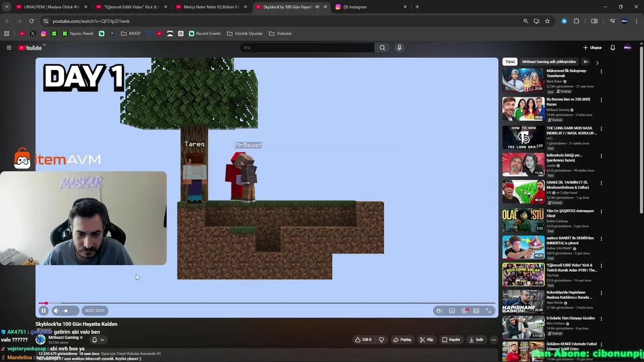View site information icon in address bar
Screen dimensions: 644x362
[46, 21]
